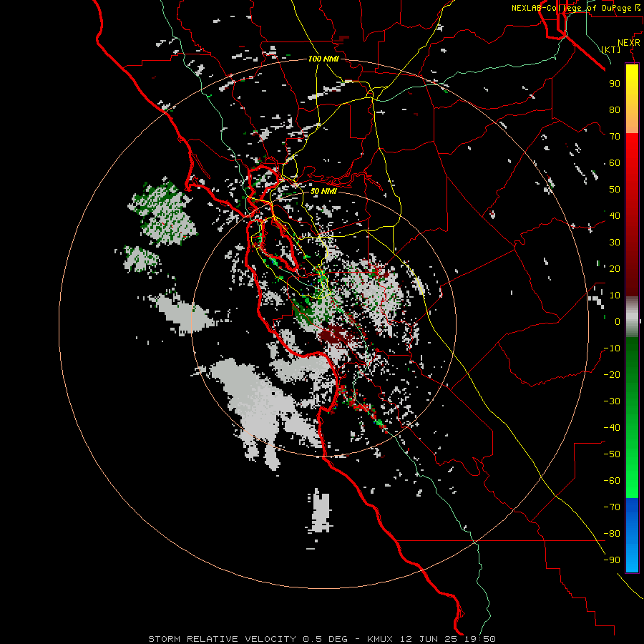Click the -70 value on the velocity scale
The width and height of the screenshot is (644, 644).
click(x=612, y=507)
